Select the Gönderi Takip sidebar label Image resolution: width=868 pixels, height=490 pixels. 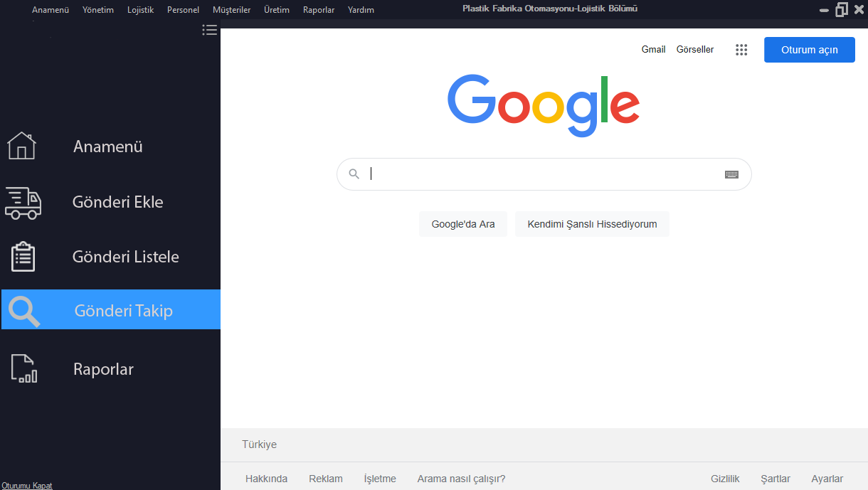(124, 311)
